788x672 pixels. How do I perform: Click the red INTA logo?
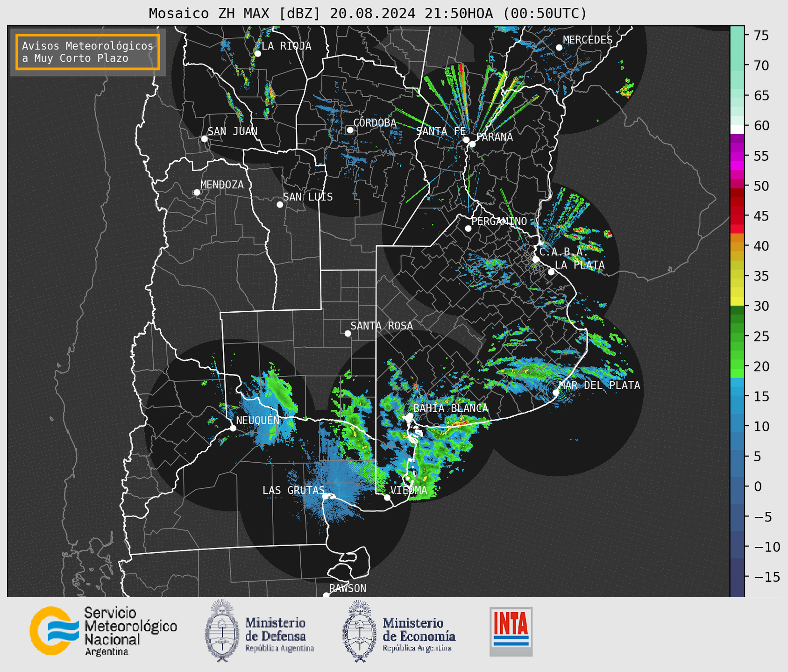pyautogui.click(x=511, y=631)
